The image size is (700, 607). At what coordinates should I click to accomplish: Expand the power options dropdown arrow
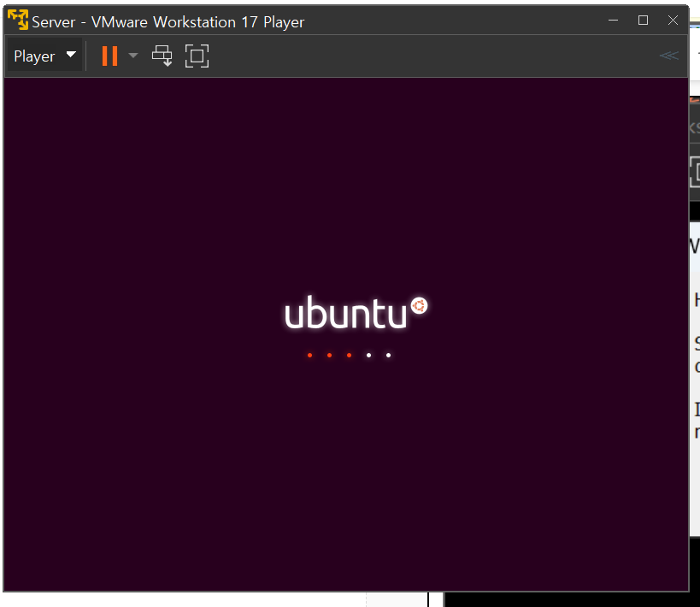click(133, 56)
